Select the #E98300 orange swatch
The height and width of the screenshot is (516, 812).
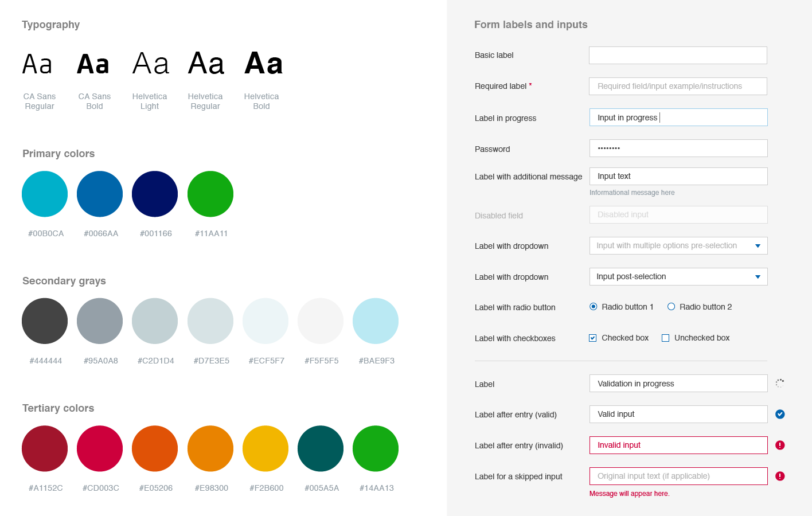pos(210,448)
